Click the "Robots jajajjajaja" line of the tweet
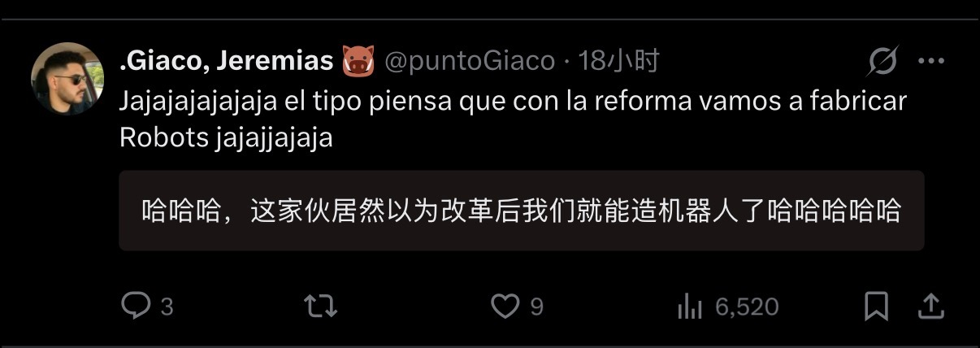980x348 pixels. (226, 138)
